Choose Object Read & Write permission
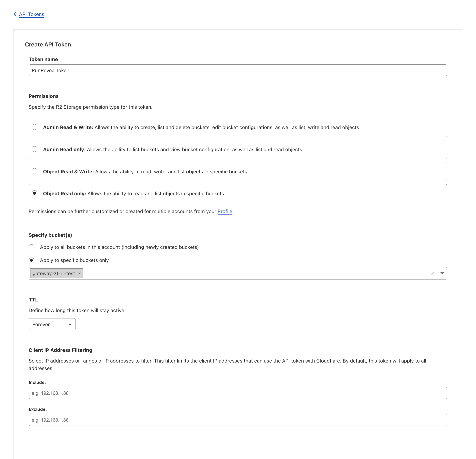Viewport: 476px width, 459px height. [x=34, y=171]
